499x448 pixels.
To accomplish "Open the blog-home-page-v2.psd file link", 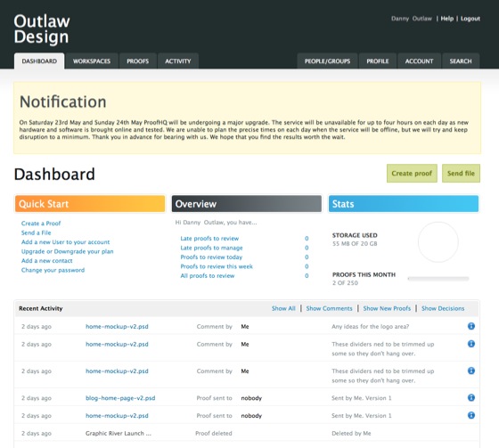I will click(x=120, y=398).
